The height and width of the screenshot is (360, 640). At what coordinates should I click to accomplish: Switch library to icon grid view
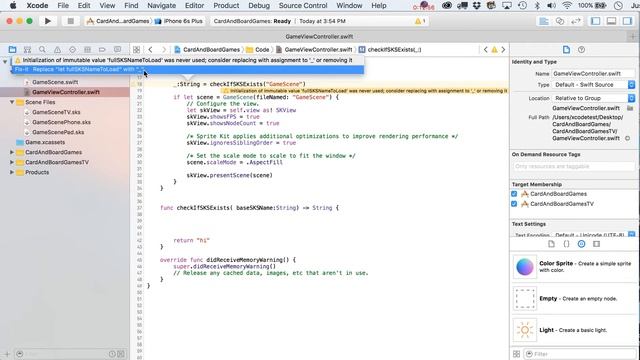516,354
